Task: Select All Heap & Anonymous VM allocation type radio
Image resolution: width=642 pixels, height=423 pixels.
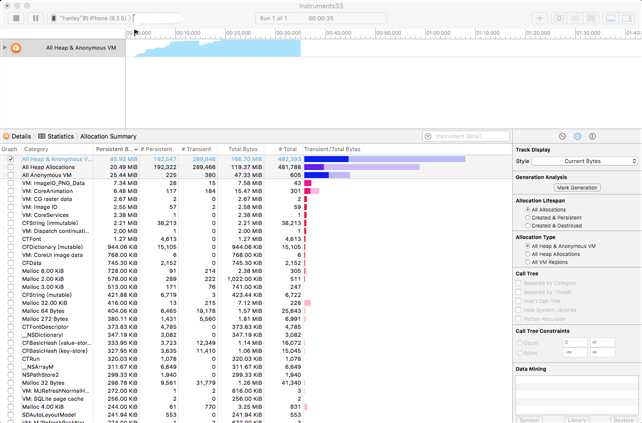Action: click(x=527, y=246)
